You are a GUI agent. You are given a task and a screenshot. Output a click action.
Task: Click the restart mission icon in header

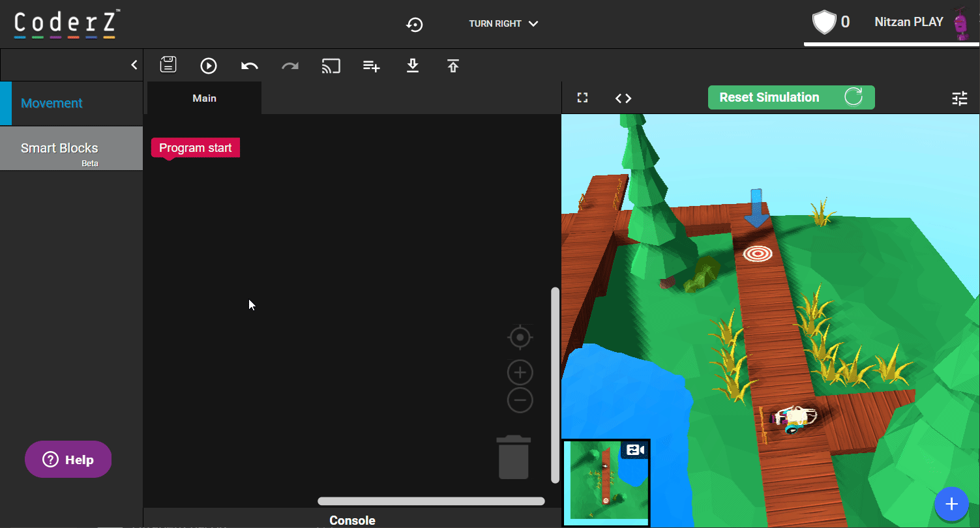click(x=415, y=24)
